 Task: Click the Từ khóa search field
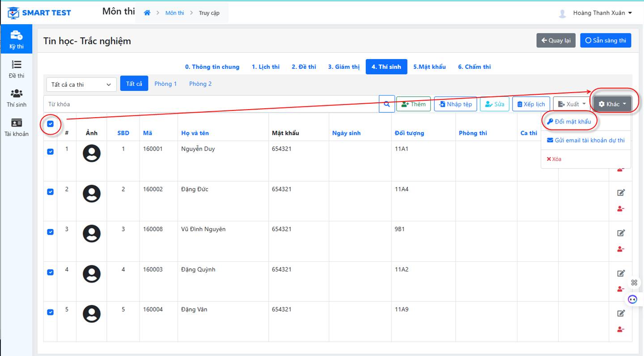(211, 104)
